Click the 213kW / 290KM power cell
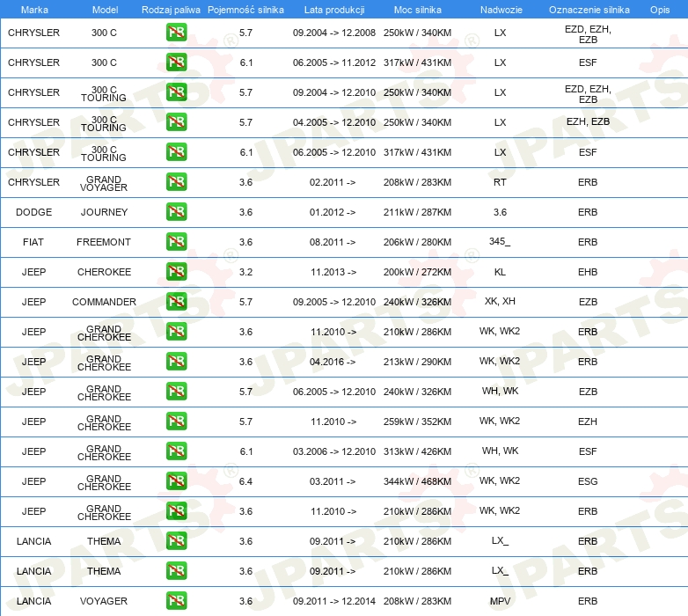688x616 pixels. (x=417, y=362)
